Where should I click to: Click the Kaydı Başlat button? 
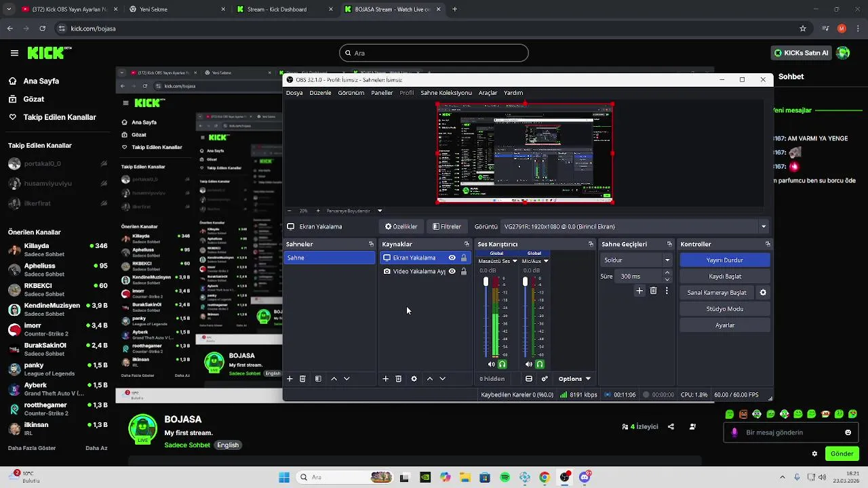point(725,277)
